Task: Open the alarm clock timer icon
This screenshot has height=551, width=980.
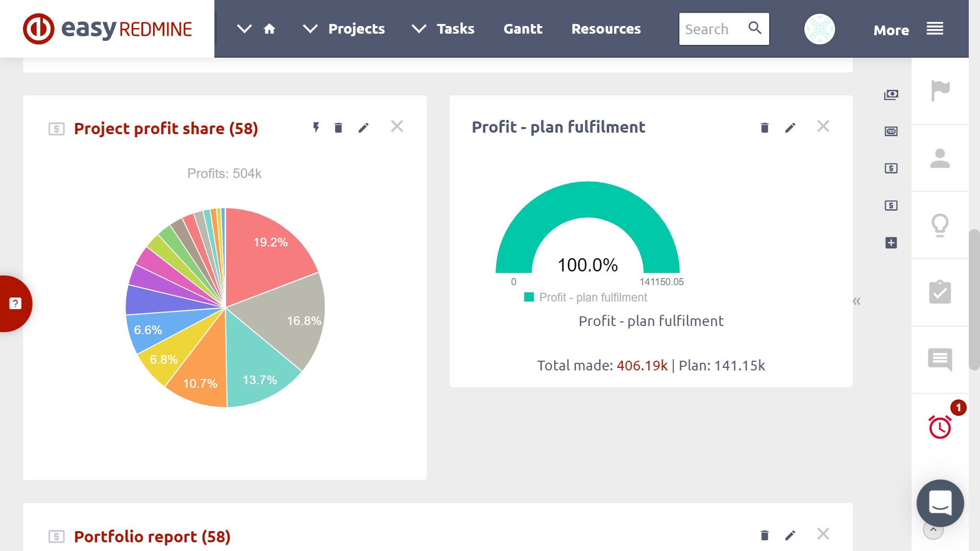Action: point(940,427)
